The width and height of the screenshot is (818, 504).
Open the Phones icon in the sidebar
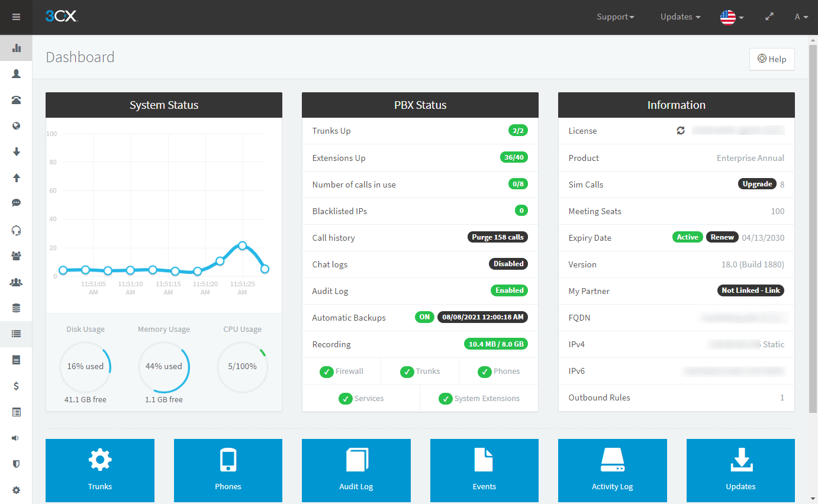pyautogui.click(x=16, y=99)
